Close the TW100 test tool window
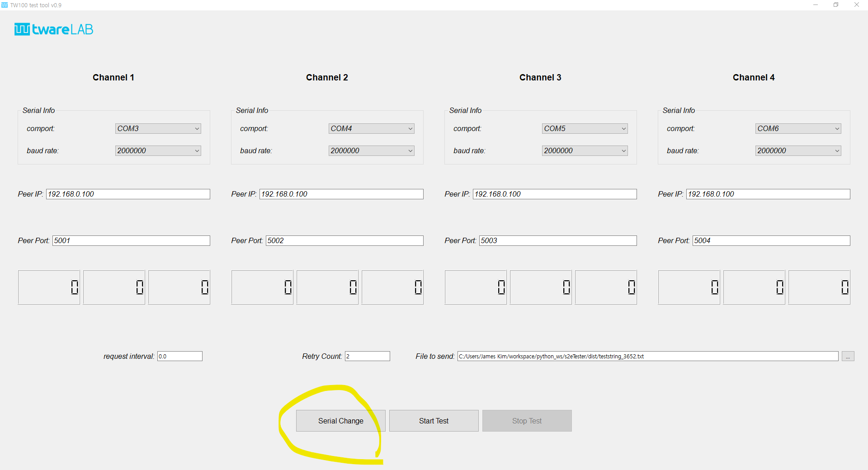868x470 pixels. click(857, 5)
